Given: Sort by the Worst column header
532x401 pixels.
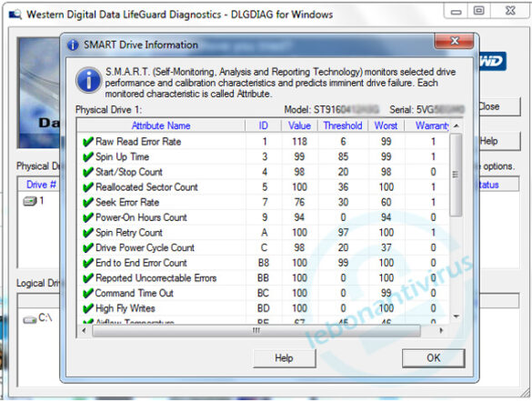Looking at the screenshot, I should (386, 125).
